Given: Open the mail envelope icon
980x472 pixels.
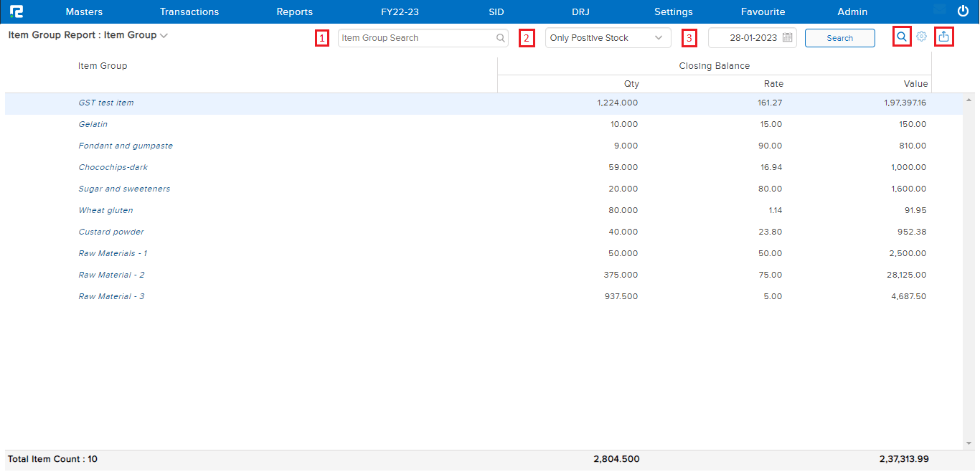Looking at the screenshot, I should click(939, 11).
